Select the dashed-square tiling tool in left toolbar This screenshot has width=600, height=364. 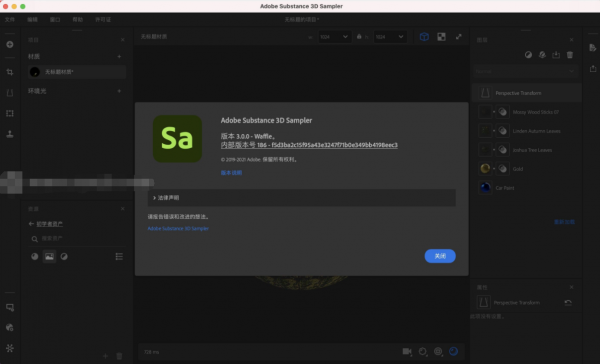10,113
